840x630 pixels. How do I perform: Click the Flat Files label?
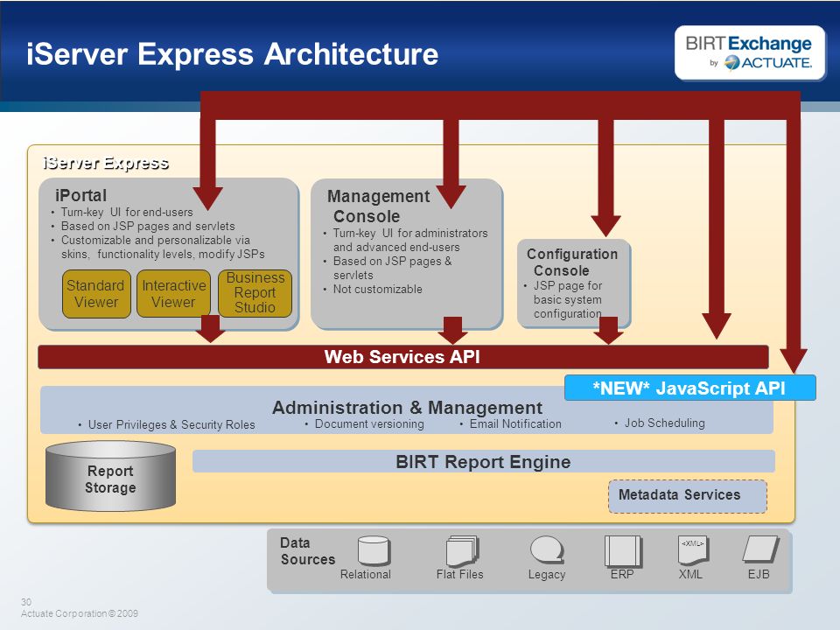click(x=459, y=574)
